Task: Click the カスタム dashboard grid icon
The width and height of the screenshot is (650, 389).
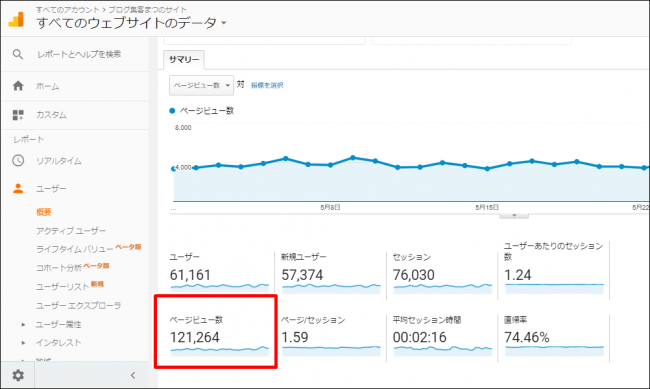Action: pyautogui.click(x=18, y=115)
